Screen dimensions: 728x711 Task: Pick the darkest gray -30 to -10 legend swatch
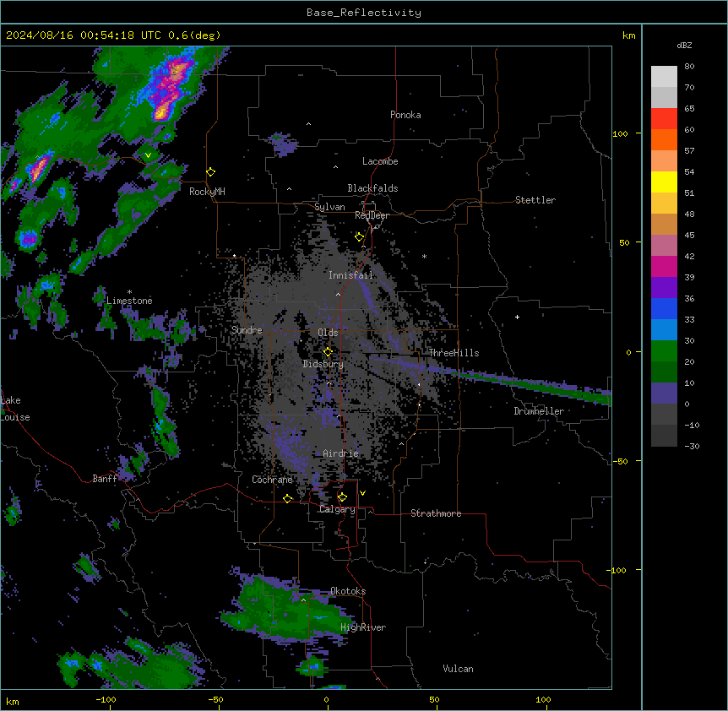(x=664, y=436)
